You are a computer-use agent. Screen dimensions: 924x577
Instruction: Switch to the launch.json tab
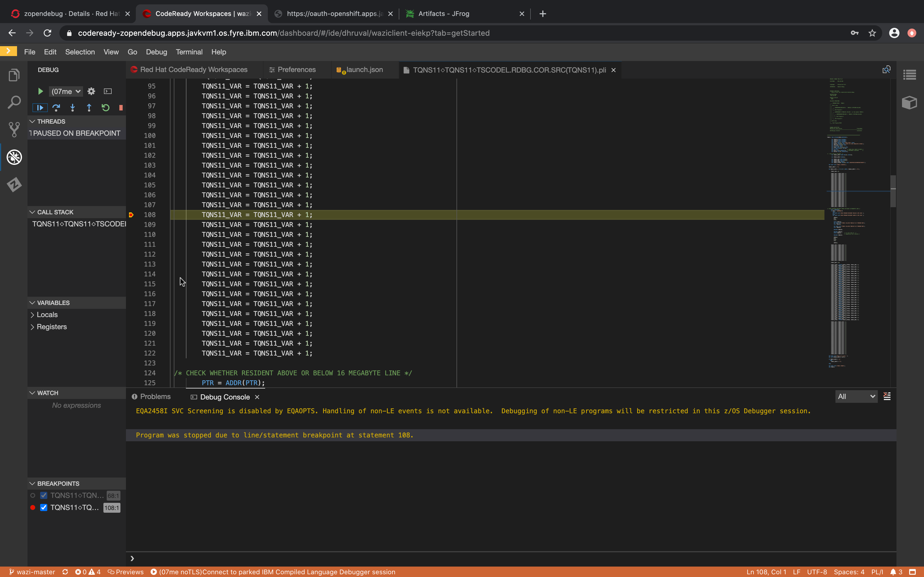(x=364, y=70)
